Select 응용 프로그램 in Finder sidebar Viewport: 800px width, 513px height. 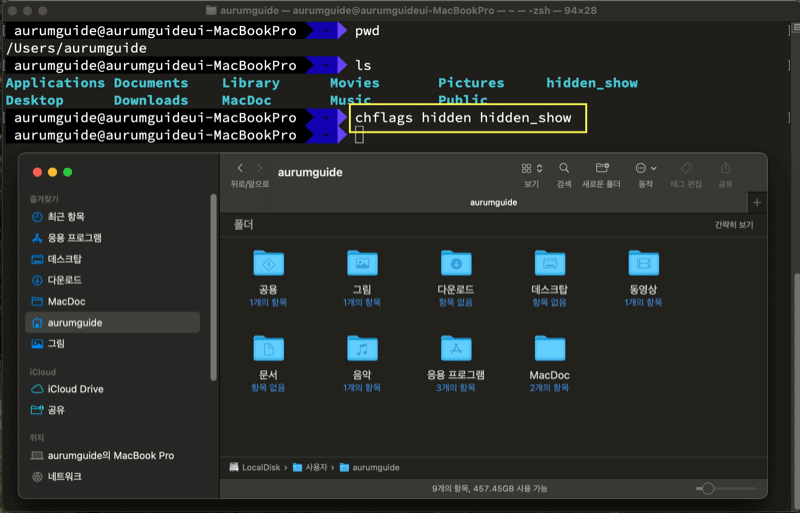[112, 238]
